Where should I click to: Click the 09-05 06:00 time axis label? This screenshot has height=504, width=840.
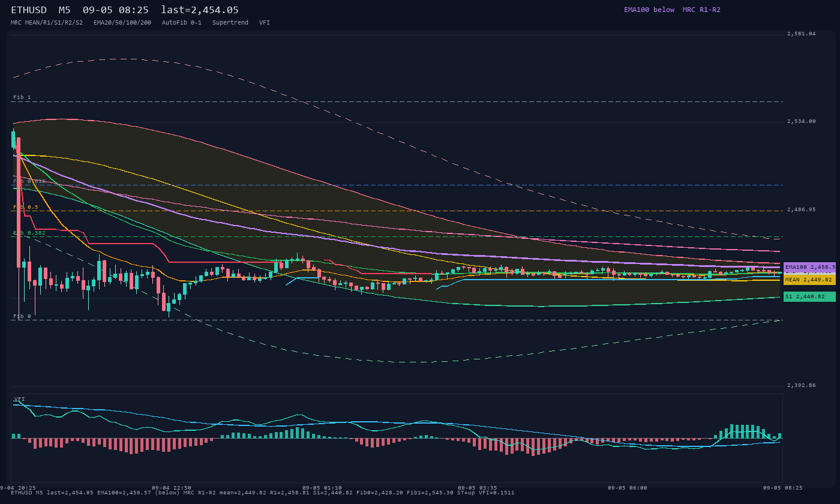[628, 488]
